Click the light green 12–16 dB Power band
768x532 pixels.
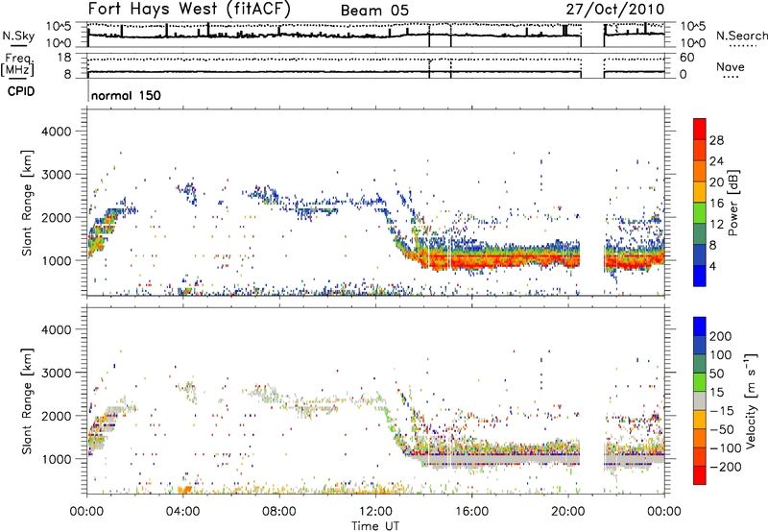[x=700, y=212]
